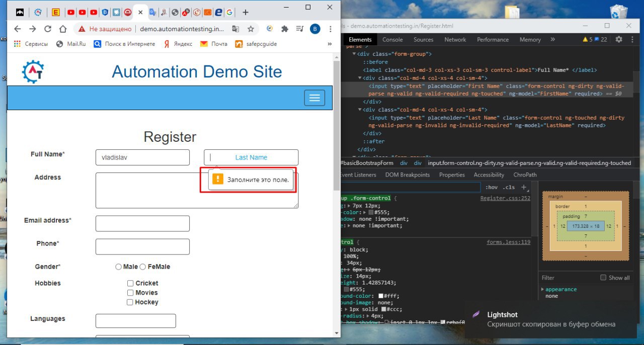Open the Languages selection box
Screen dimensions: 644x345
(136, 321)
